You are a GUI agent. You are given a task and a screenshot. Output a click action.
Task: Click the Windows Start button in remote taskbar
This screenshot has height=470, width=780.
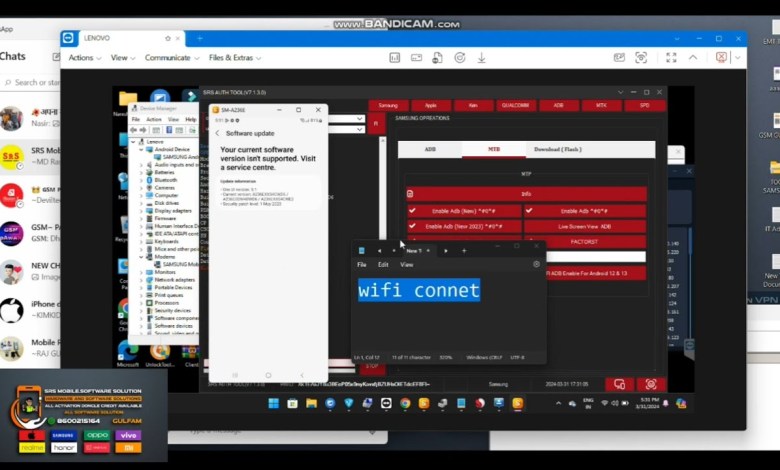coord(269,404)
